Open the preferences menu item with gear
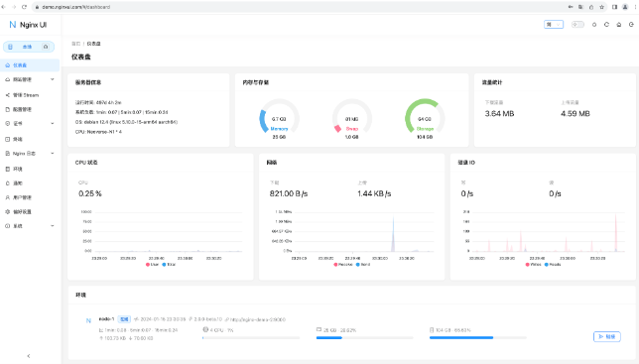 click(x=30, y=211)
